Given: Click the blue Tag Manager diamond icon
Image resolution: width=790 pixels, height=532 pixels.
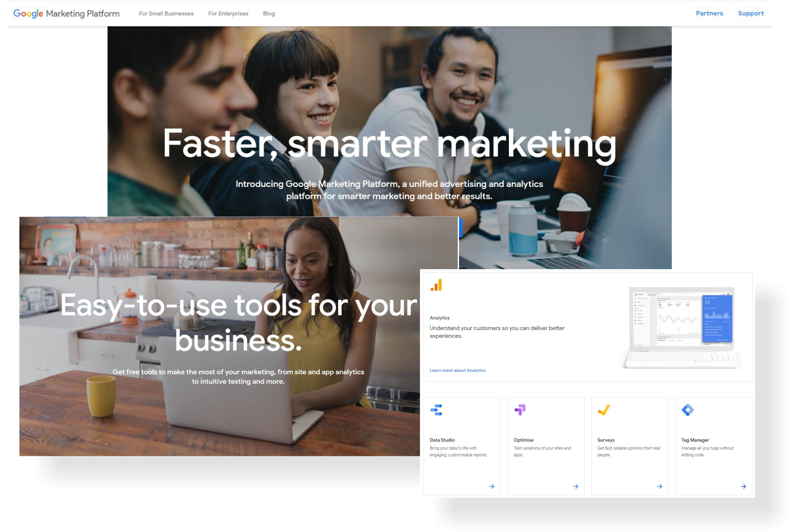Looking at the screenshot, I should [688, 410].
